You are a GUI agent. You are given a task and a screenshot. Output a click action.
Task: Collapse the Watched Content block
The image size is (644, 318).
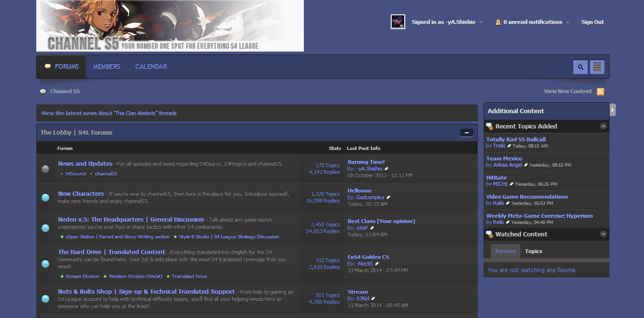click(x=603, y=234)
